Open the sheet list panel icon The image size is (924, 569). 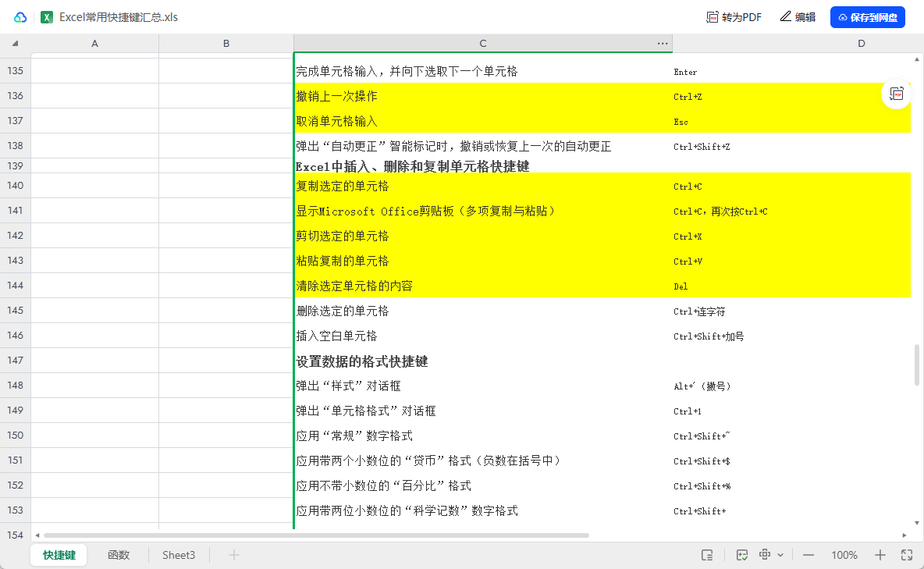click(707, 555)
